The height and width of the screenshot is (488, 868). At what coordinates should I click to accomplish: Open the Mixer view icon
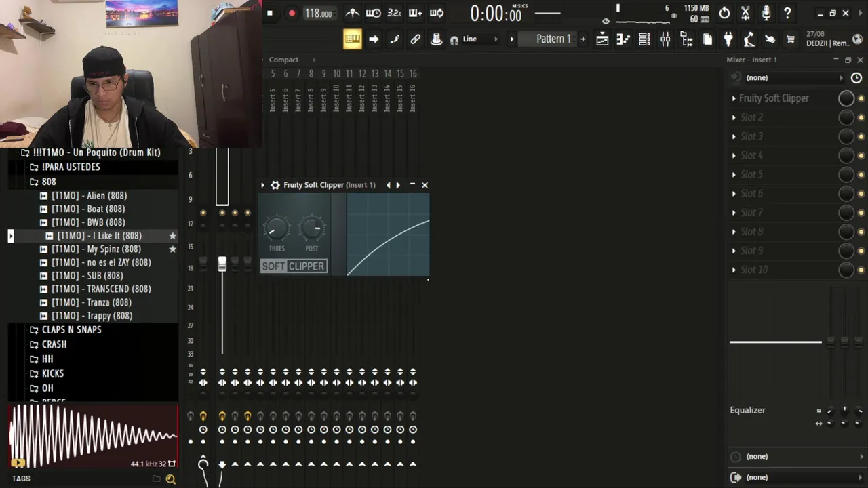(x=665, y=40)
